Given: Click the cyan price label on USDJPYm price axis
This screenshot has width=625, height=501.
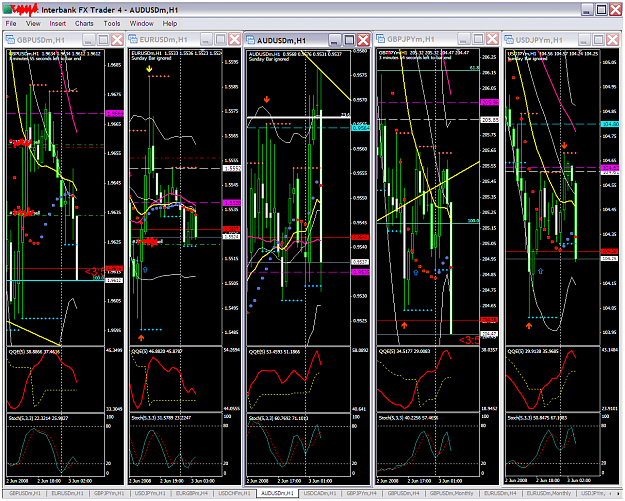Looking at the screenshot, I should [x=610, y=124].
